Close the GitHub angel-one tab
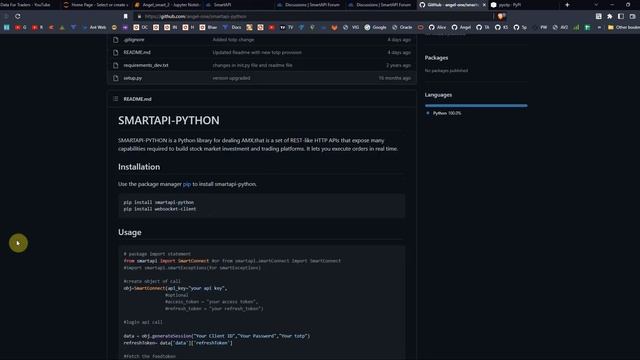Screen dimensions: 640x360 click(x=484, y=5)
